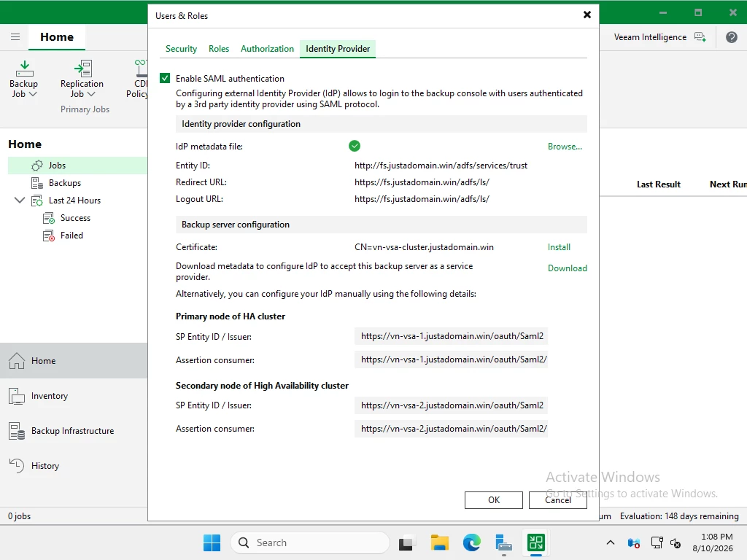
Task: Open the clock and date flyout
Action: click(713, 542)
